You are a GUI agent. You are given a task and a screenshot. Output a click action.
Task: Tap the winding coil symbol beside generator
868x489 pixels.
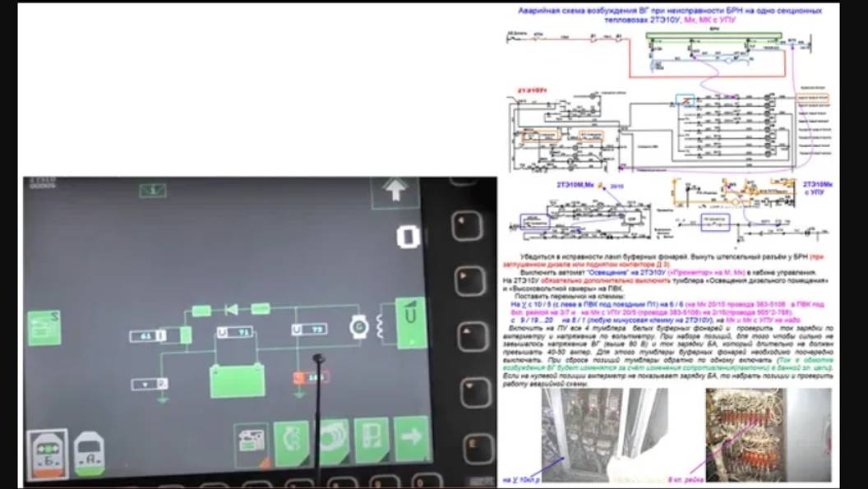point(381,327)
